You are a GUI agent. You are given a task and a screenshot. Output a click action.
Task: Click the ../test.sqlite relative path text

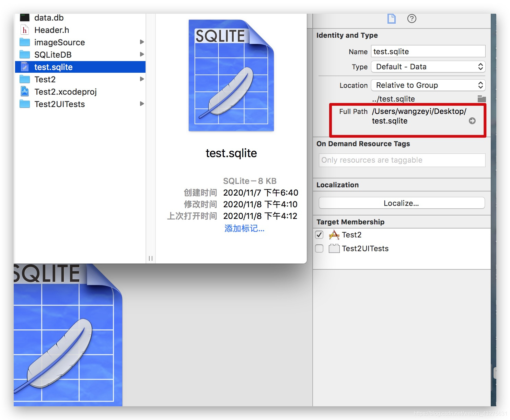point(393,99)
